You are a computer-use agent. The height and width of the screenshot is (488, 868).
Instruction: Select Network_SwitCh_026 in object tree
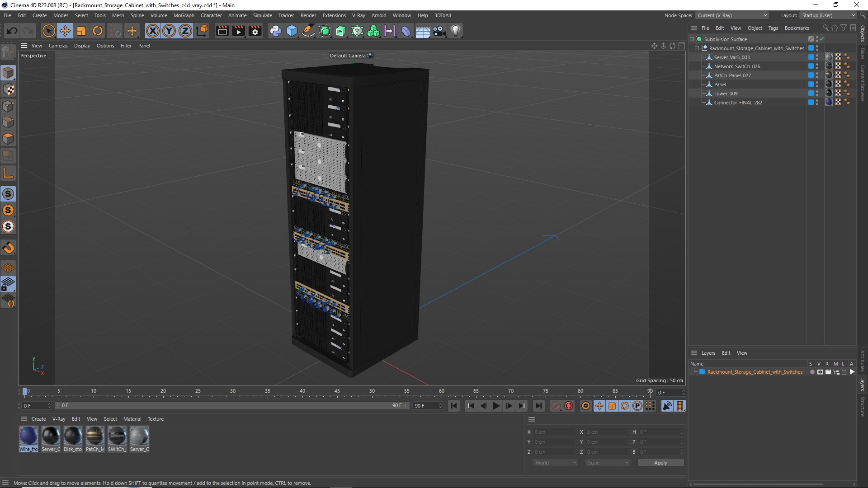[737, 66]
